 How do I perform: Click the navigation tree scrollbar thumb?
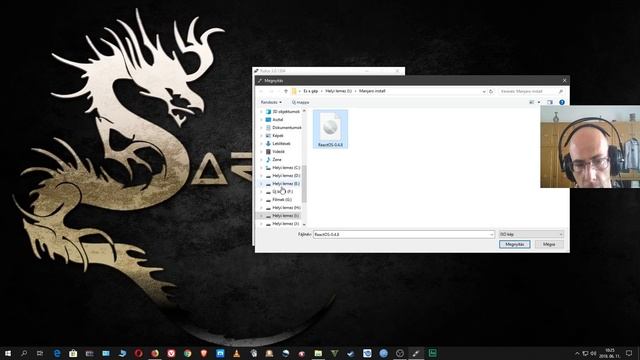(304, 184)
